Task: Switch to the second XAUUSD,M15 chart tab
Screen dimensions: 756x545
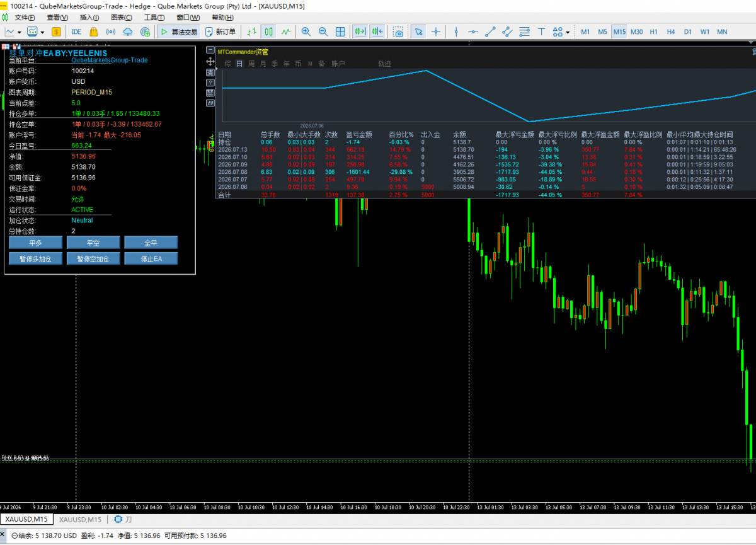Action: pos(79,520)
